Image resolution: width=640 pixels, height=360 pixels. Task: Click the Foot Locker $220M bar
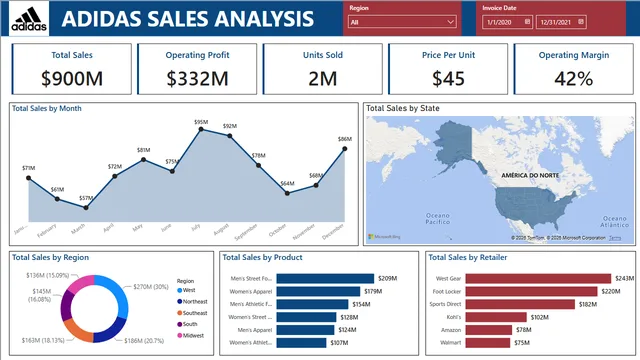pyautogui.click(x=531, y=291)
